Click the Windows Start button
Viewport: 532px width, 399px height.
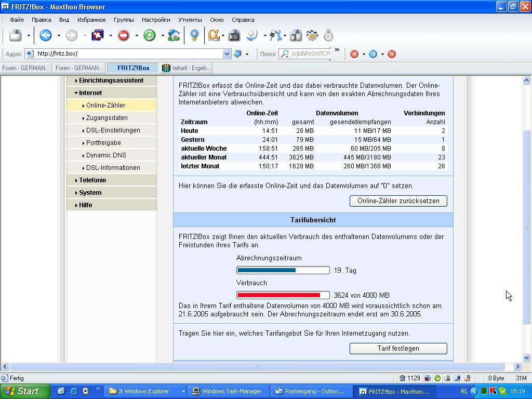tap(25, 391)
